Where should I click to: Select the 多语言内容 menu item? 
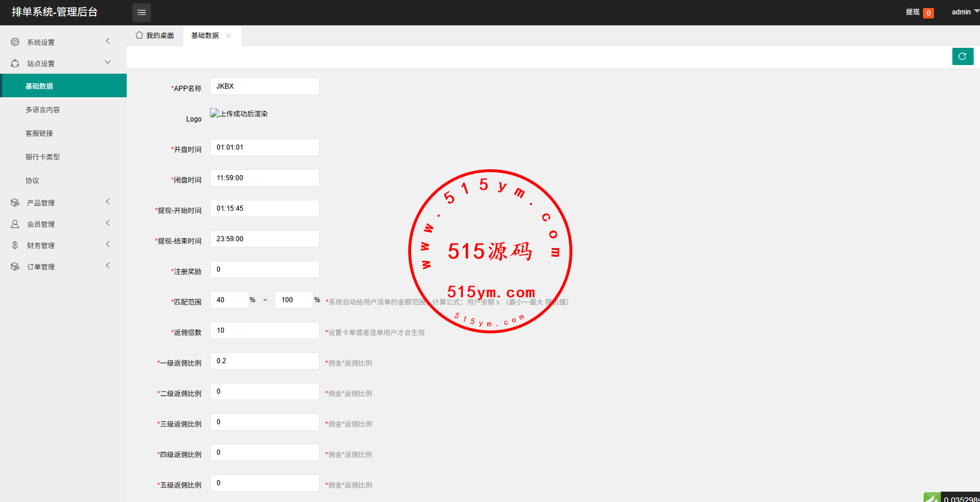[x=43, y=109]
